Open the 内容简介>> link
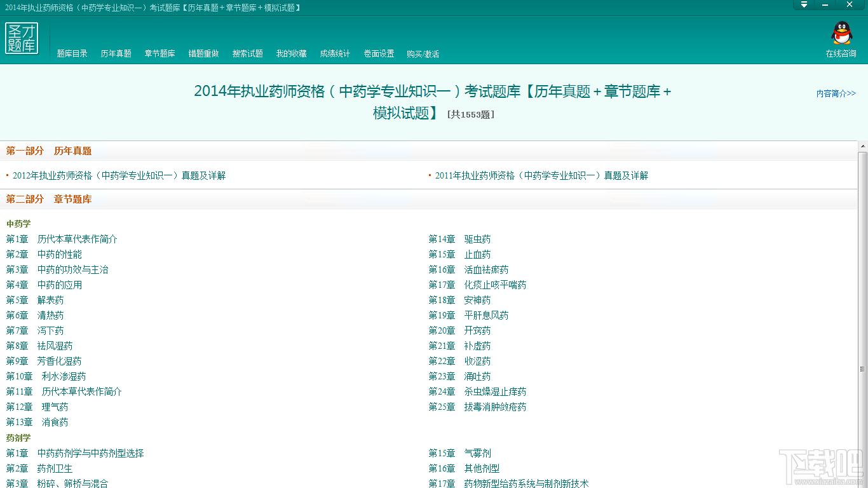 pyautogui.click(x=836, y=93)
